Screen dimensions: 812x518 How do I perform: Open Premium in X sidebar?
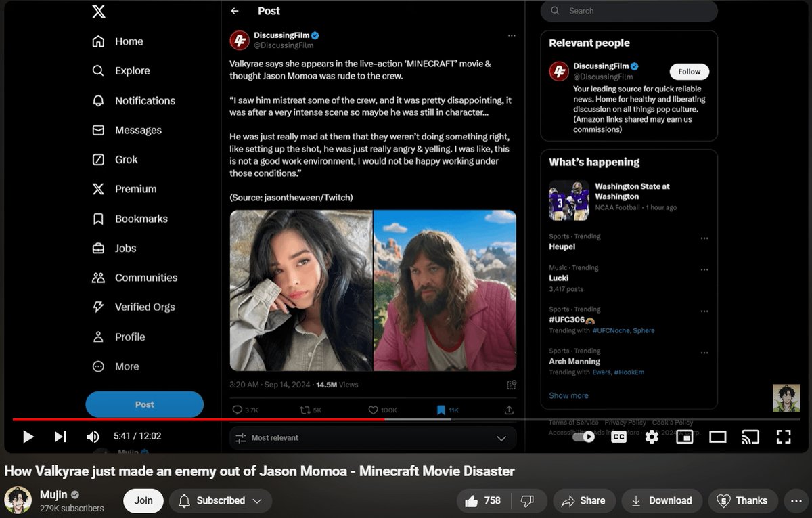(125, 189)
